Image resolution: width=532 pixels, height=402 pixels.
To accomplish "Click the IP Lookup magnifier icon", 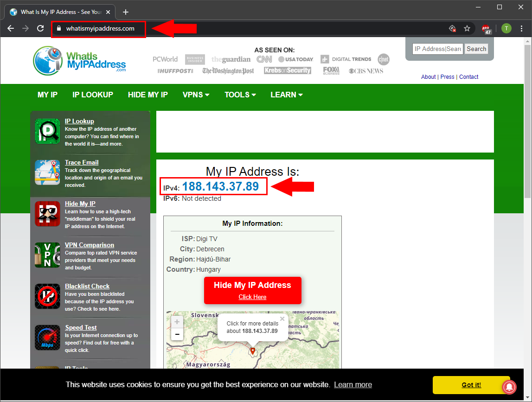I will tap(47, 131).
